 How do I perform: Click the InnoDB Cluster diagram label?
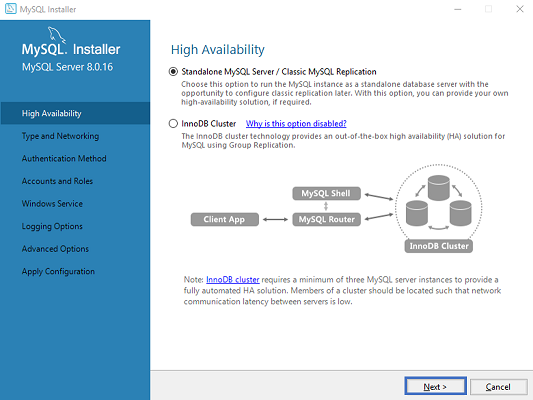pyautogui.click(x=439, y=246)
